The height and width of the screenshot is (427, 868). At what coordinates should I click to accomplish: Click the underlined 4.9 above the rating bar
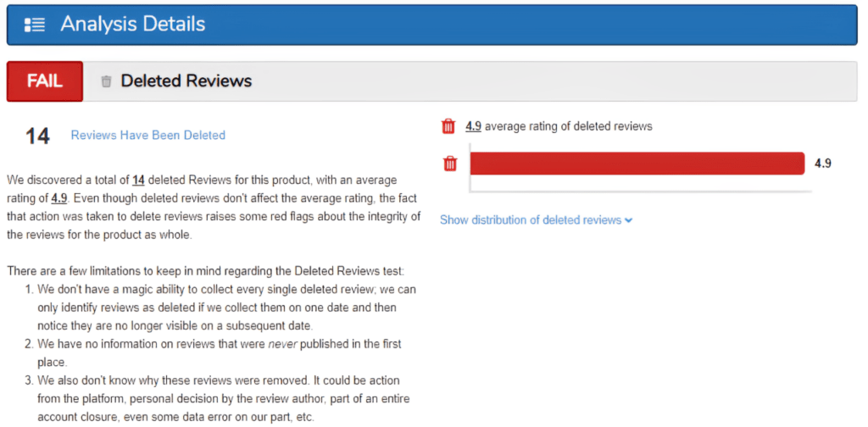point(473,126)
